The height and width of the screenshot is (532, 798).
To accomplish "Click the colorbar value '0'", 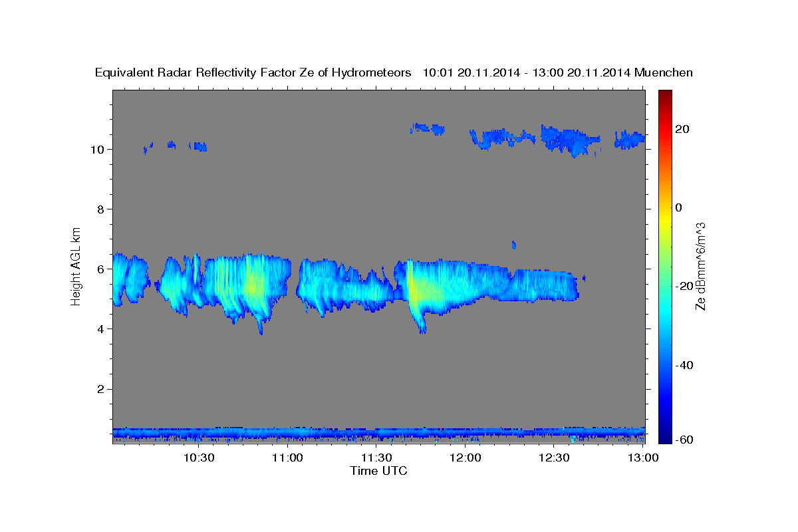I will (679, 207).
